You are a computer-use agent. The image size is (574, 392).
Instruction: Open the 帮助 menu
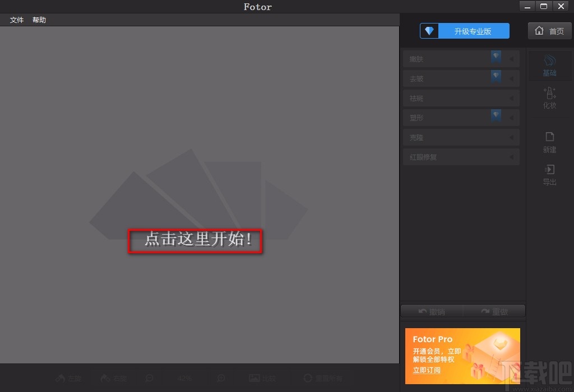pos(39,20)
